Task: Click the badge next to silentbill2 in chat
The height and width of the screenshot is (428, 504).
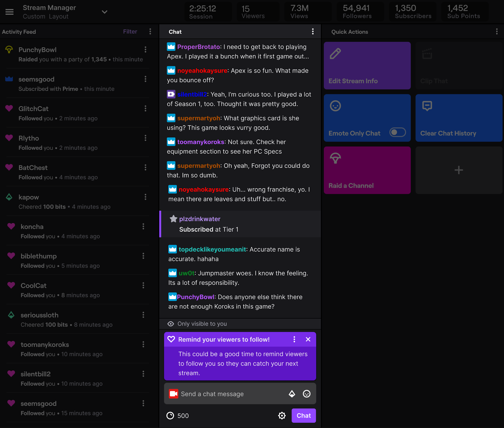Action: coord(171,94)
